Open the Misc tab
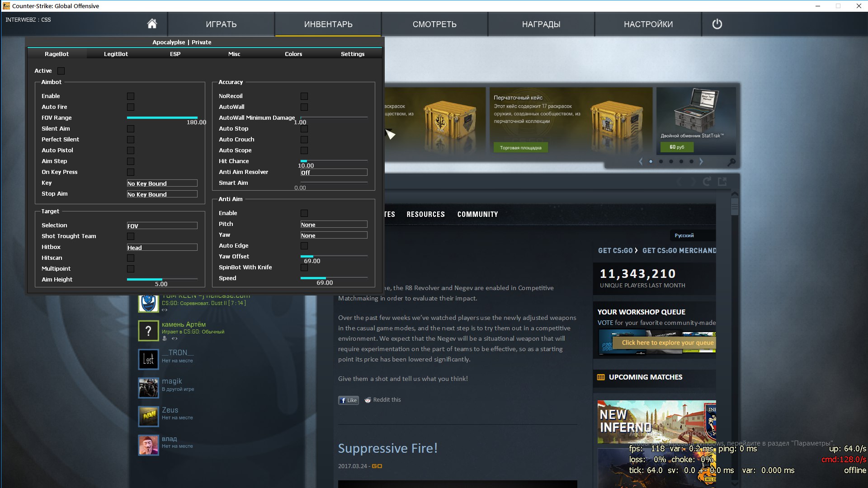This screenshot has height=488, width=868. pyautogui.click(x=234, y=54)
